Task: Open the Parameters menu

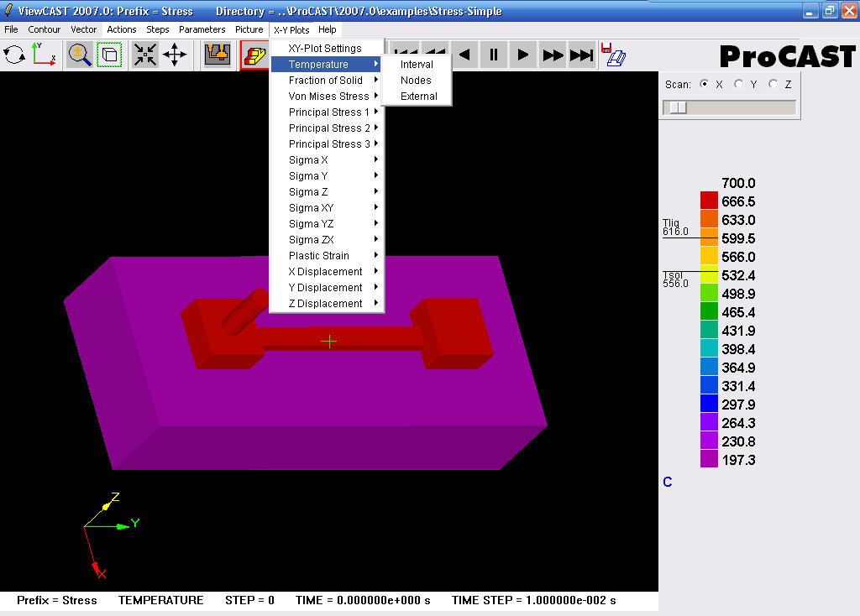Action: point(202,29)
